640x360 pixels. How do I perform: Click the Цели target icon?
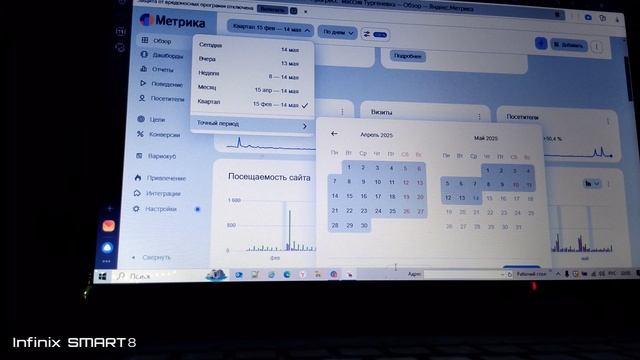tap(141, 119)
